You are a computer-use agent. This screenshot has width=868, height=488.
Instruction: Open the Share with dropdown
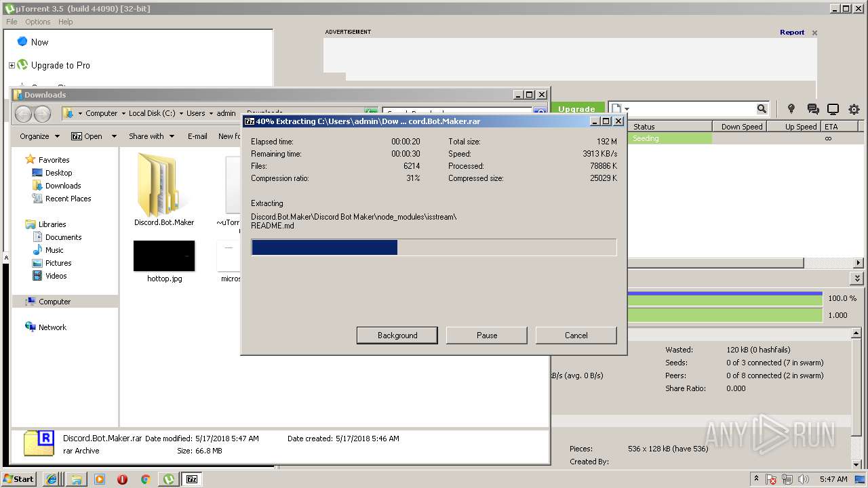pos(151,136)
